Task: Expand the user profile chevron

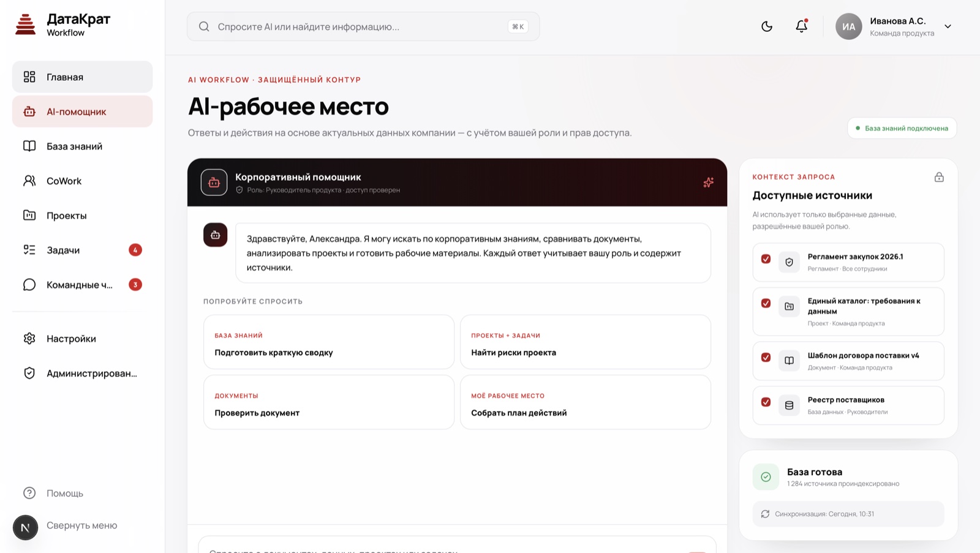Action: point(948,26)
